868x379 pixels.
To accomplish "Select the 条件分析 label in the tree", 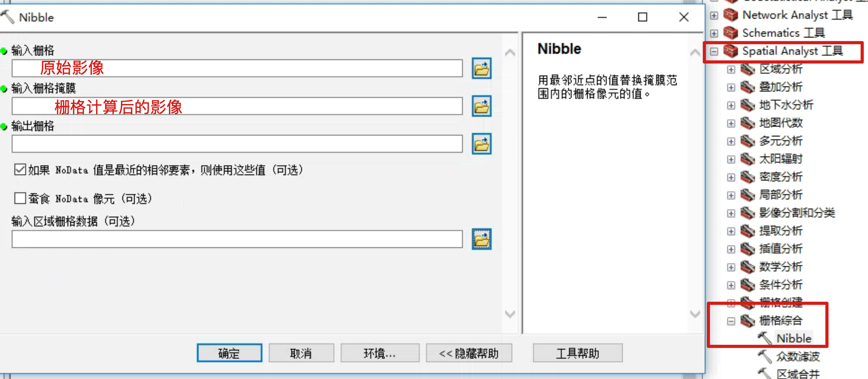I will tap(781, 285).
